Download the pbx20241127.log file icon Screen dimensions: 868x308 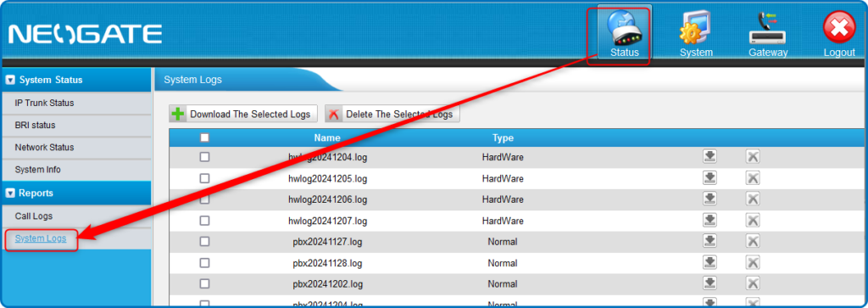click(x=709, y=241)
